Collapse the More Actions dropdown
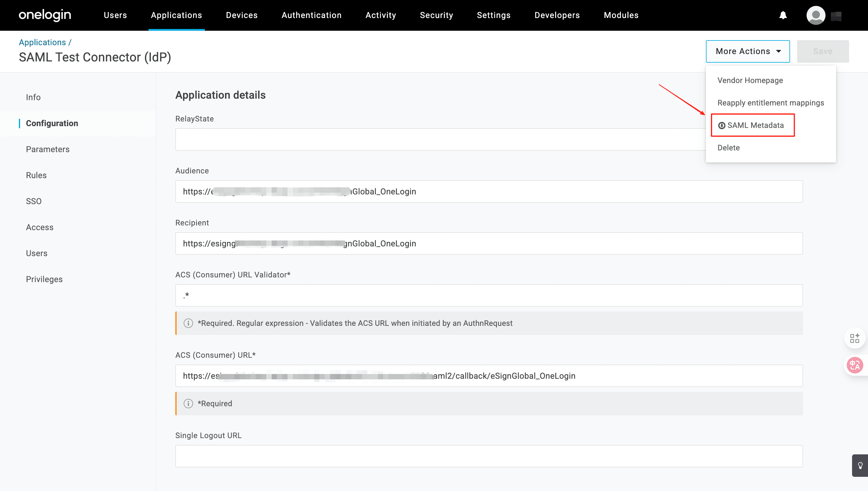The image size is (868, 491). [x=747, y=51]
